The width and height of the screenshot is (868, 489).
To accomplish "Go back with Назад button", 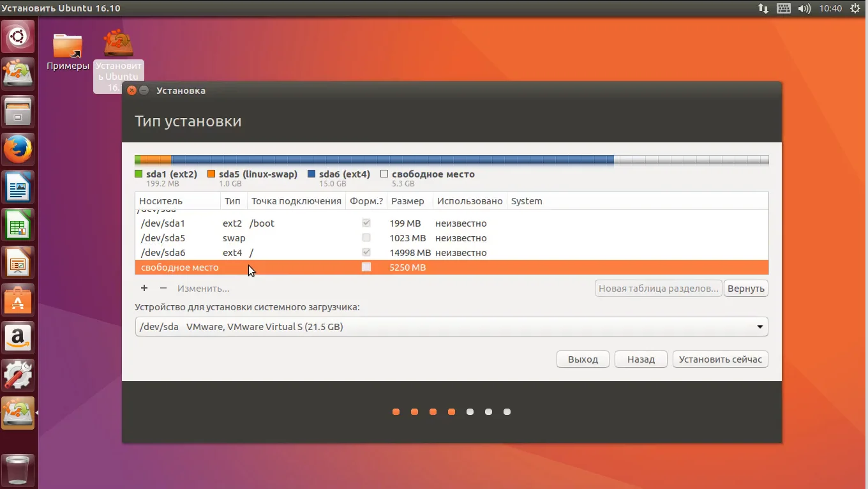I will click(x=641, y=359).
